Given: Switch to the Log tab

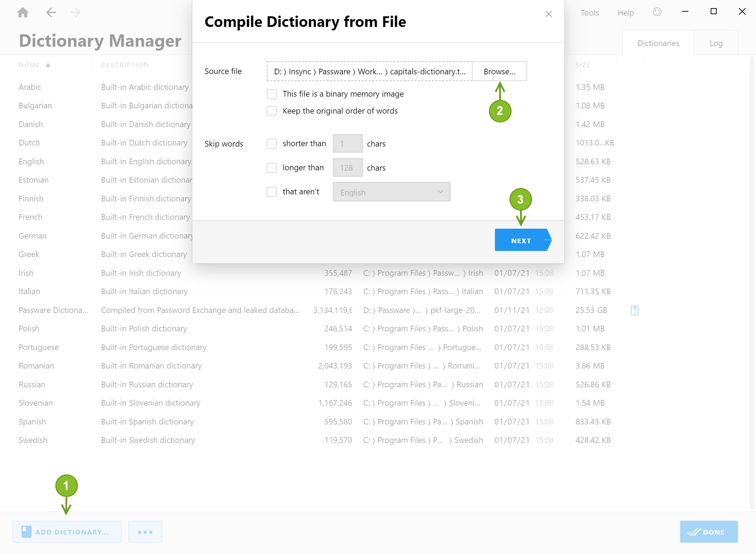Looking at the screenshot, I should pyautogui.click(x=716, y=43).
